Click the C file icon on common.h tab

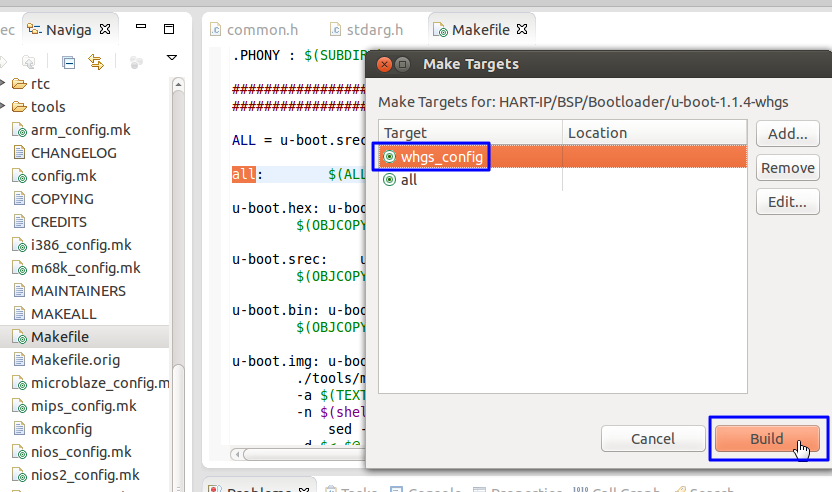click(x=215, y=29)
